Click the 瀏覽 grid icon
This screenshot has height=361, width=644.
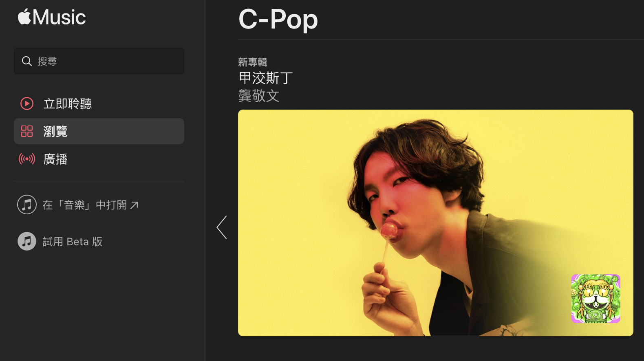[x=27, y=131]
